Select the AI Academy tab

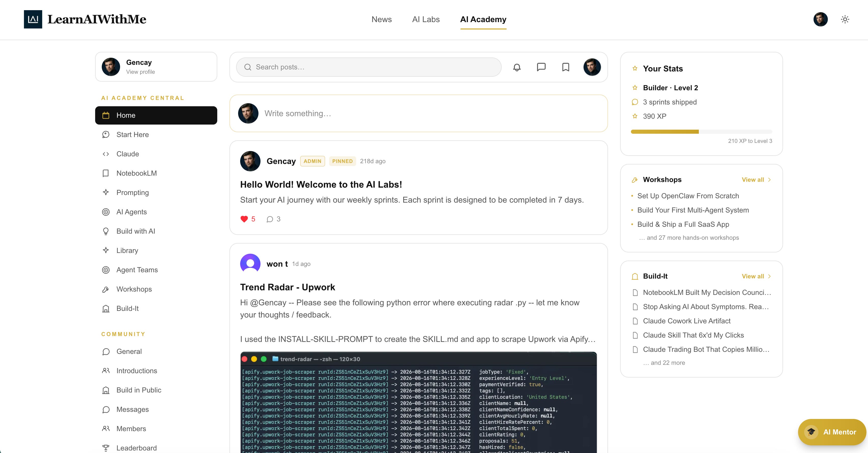(x=483, y=19)
